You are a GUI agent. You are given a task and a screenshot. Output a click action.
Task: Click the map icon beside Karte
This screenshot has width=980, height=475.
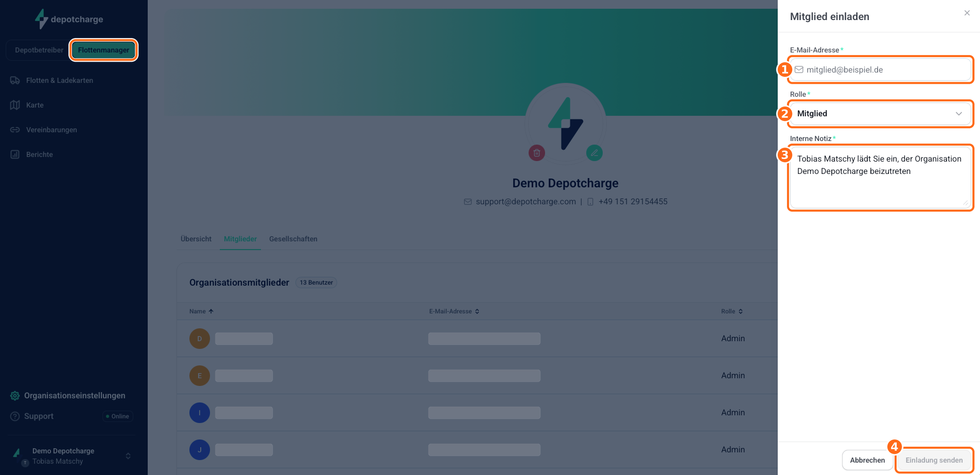pyautogui.click(x=15, y=105)
